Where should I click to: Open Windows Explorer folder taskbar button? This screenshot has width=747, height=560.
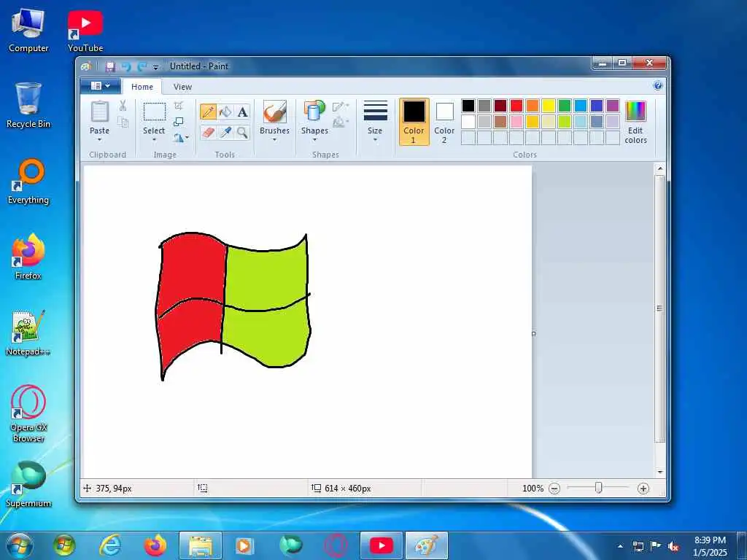pos(201,545)
